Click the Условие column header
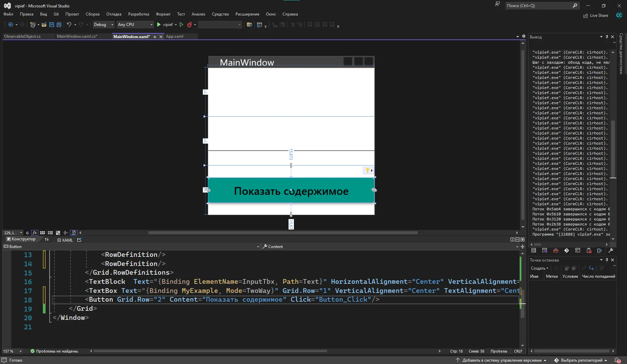This screenshot has width=627, height=364. coord(570,276)
